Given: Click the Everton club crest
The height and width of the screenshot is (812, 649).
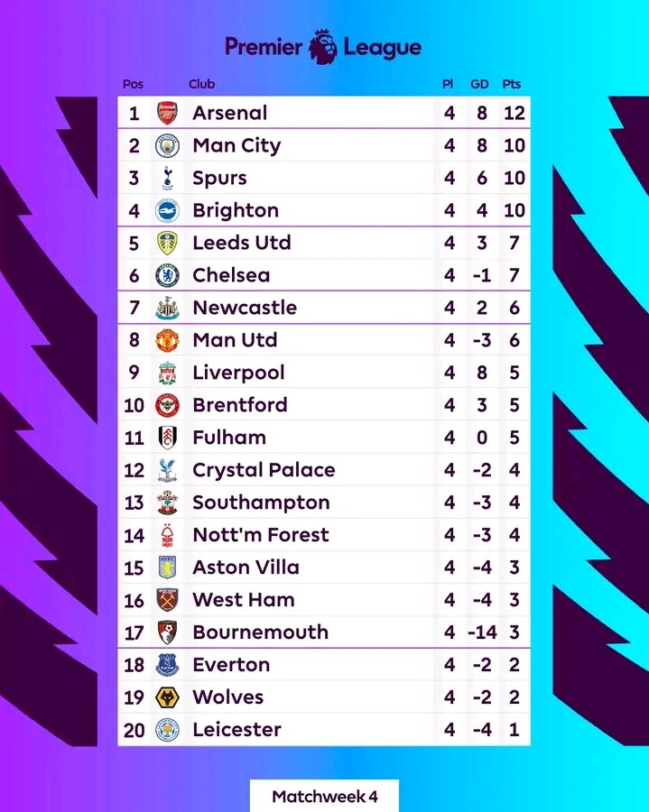Looking at the screenshot, I should pyautogui.click(x=167, y=665).
